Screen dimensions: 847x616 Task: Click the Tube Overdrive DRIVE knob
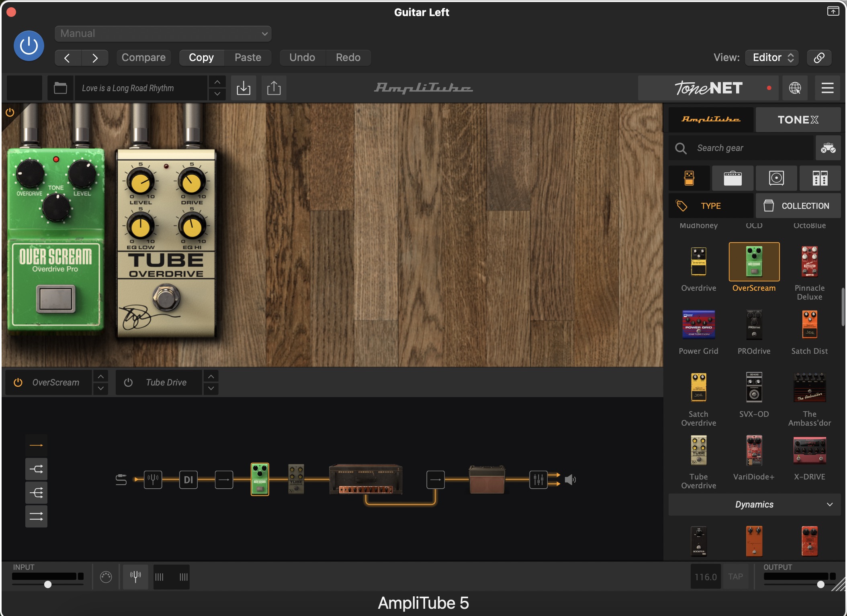192,183
